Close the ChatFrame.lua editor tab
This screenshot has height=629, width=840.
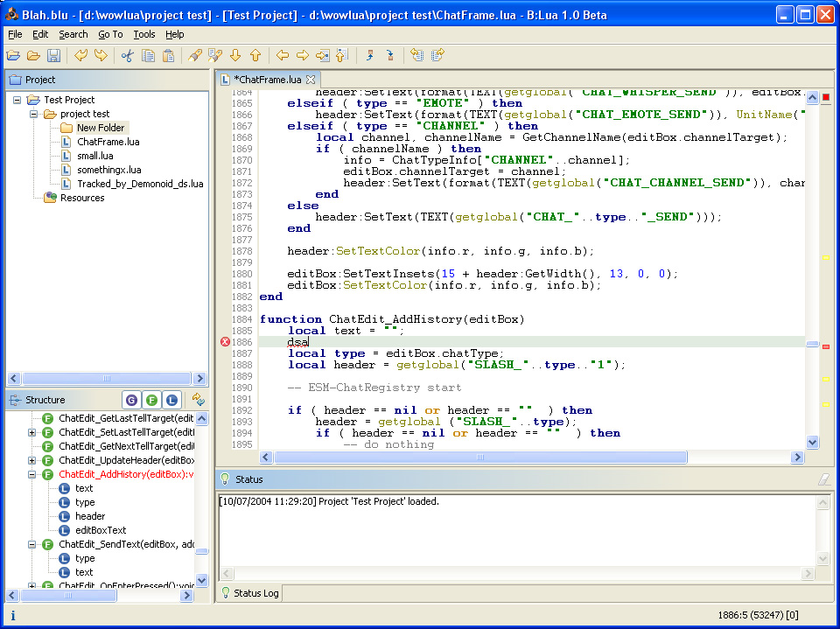pos(310,80)
